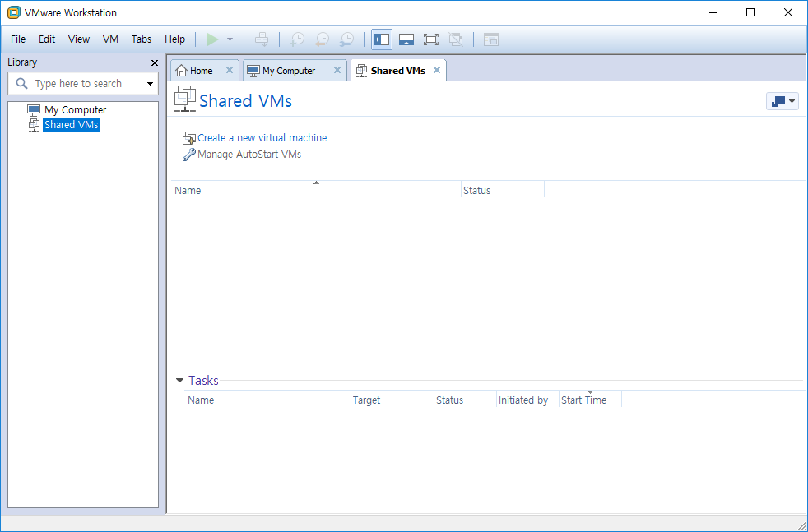Sort tasks by Status column
The width and height of the screenshot is (808, 532).
(x=465, y=400)
